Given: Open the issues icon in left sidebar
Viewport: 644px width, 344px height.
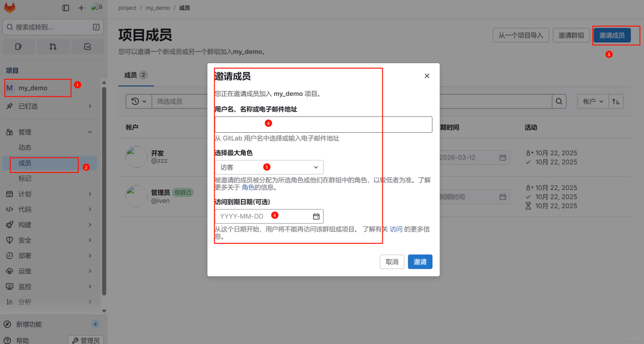Looking at the screenshot, I should (x=18, y=46).
